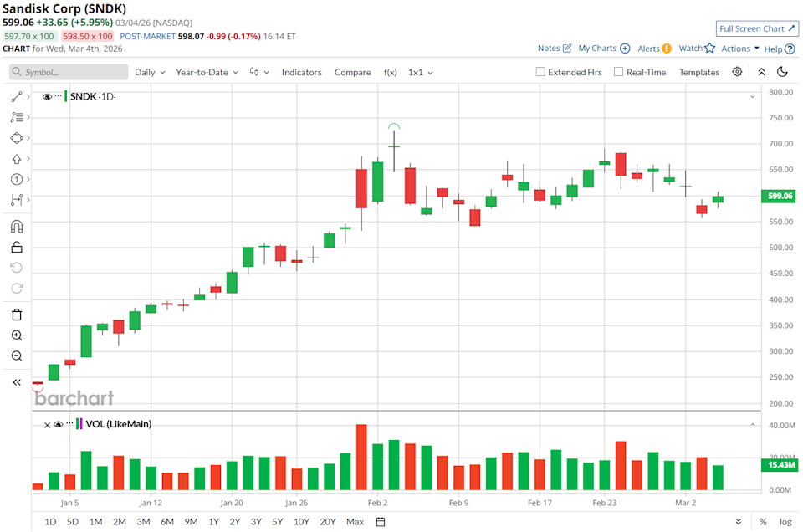Open the Indicators menu
The image size is (803, 532).
301,72
